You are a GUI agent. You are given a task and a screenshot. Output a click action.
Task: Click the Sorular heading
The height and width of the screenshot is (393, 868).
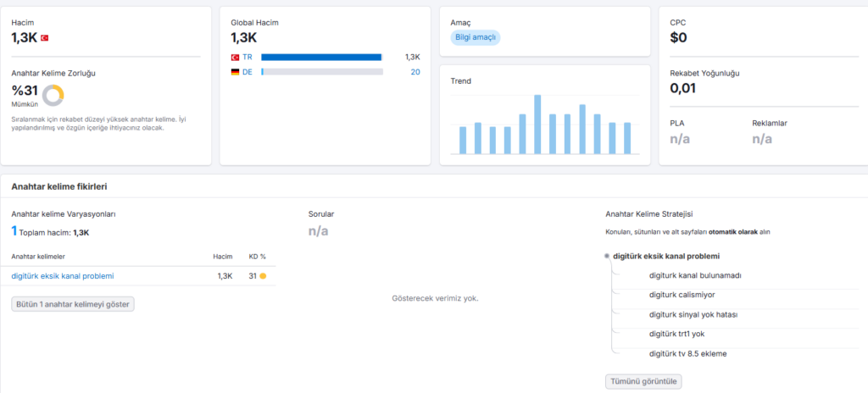[321, 213]
